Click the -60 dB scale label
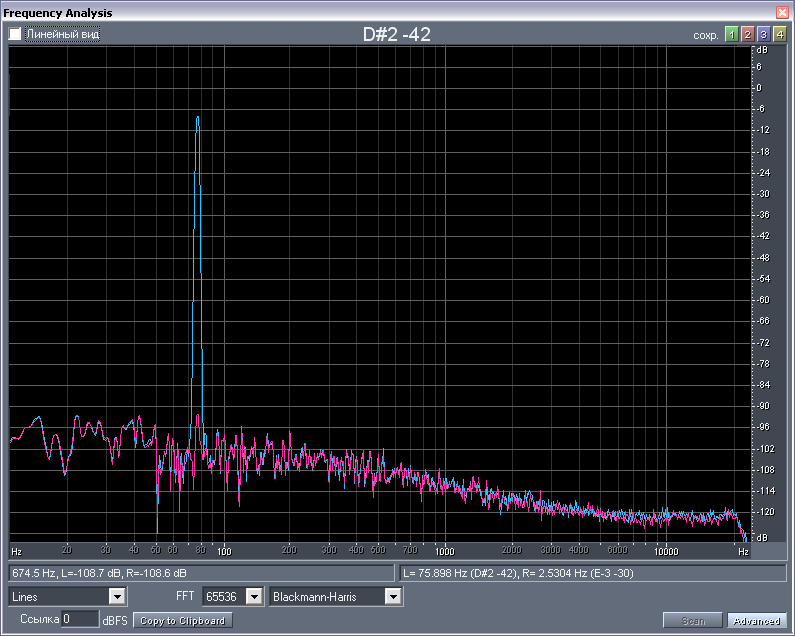 point(763,300)
